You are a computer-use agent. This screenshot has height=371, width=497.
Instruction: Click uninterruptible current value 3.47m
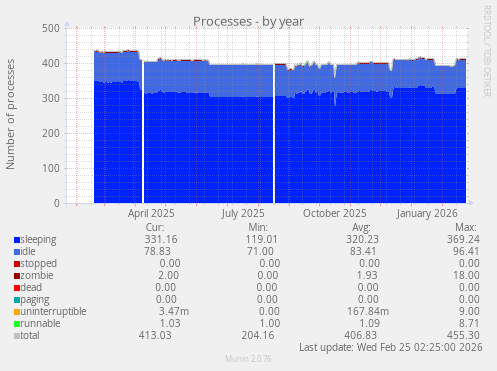pos(174,311)
